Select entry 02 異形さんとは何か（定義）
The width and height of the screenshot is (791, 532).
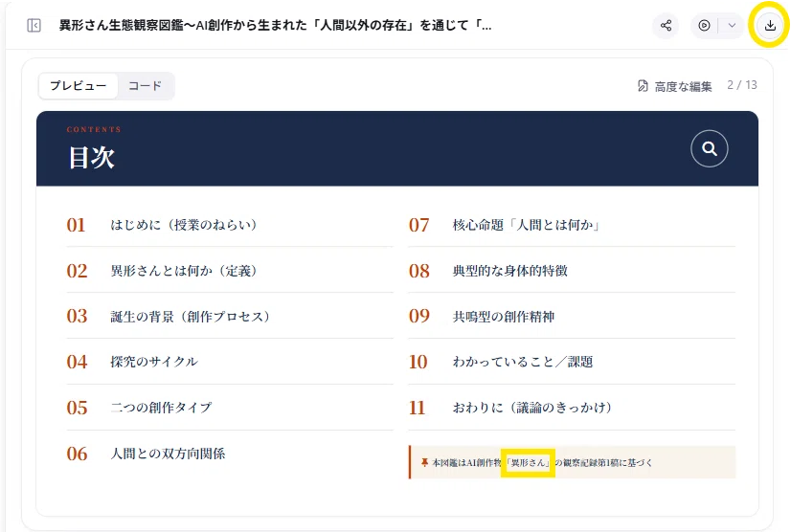tap(230, 271)
